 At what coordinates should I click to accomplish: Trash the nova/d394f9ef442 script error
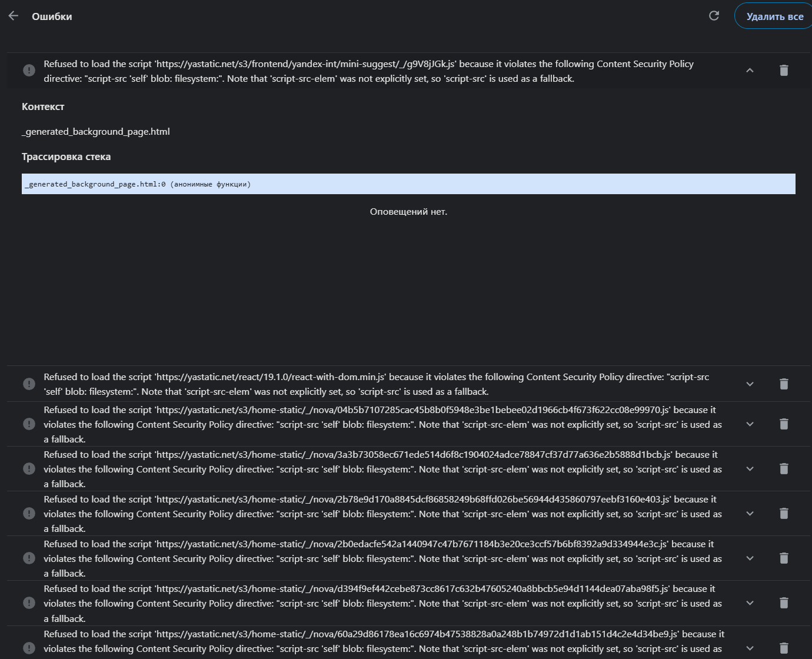coord(784,603)
